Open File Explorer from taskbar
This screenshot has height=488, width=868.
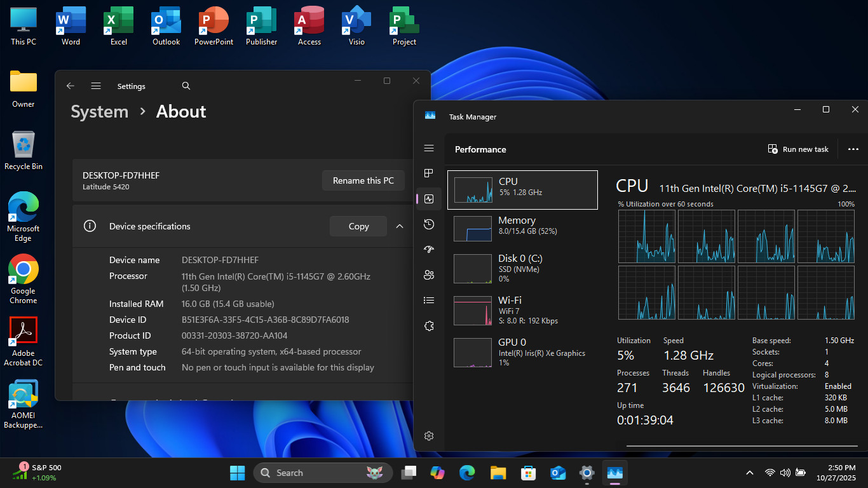pyautogui.click(x=498, y=473)
